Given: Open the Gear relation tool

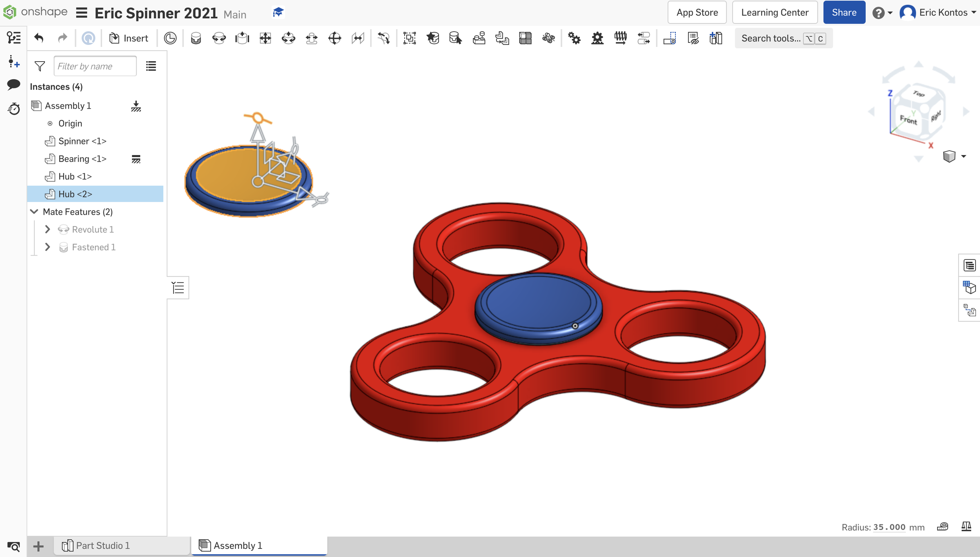Looking at the screenshot, I should pos(574,38).
